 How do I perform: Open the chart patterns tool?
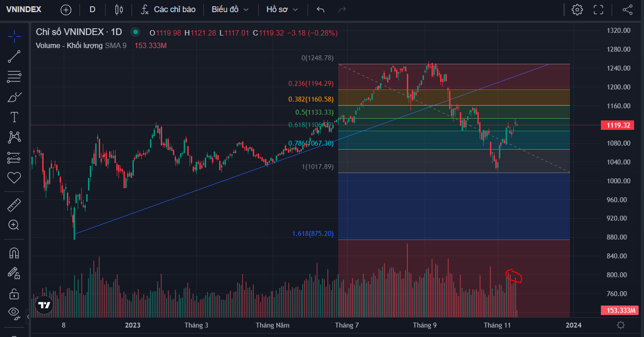point(14,137)
